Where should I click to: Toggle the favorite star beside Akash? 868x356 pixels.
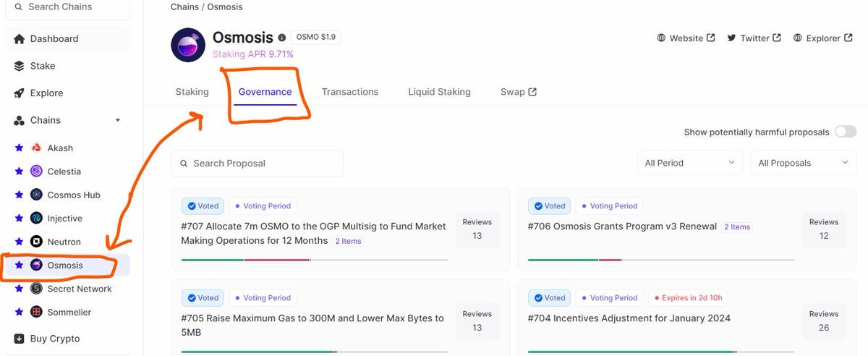20,148
